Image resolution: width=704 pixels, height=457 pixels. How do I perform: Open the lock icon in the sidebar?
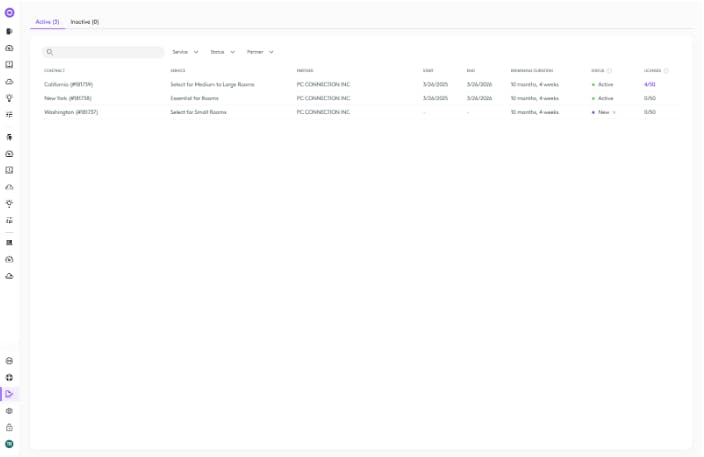(9, 427)
